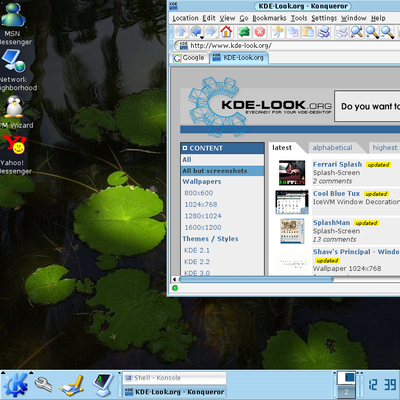Click the scroll-left arrow of horizontal scrollbar
400x400 pixels.
[174, 279]
